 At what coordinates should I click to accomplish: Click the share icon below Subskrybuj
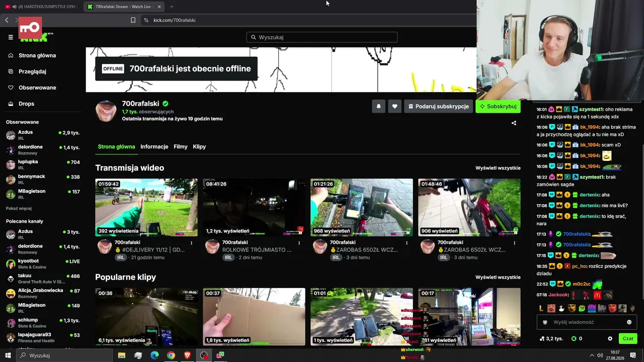[x=514, y=123]
